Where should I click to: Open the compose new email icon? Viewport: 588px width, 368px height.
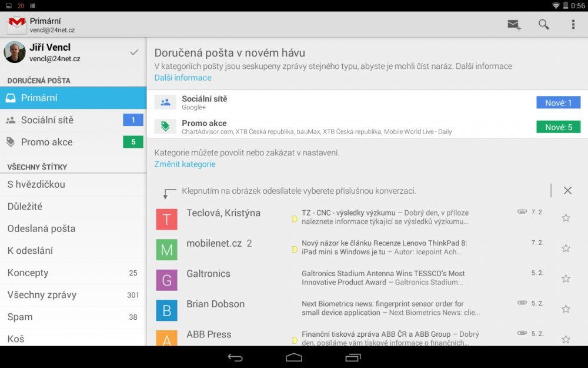point(513,24)
